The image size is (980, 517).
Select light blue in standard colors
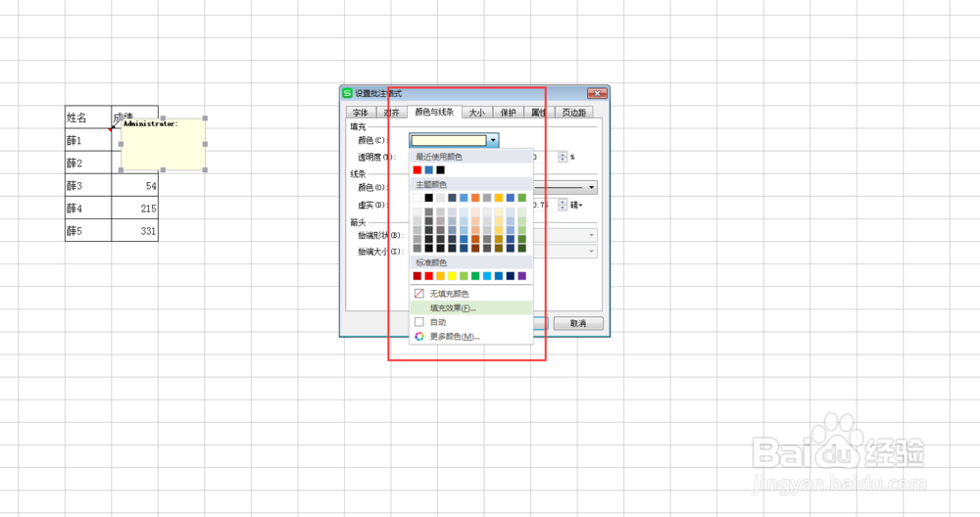coord(487,276)
